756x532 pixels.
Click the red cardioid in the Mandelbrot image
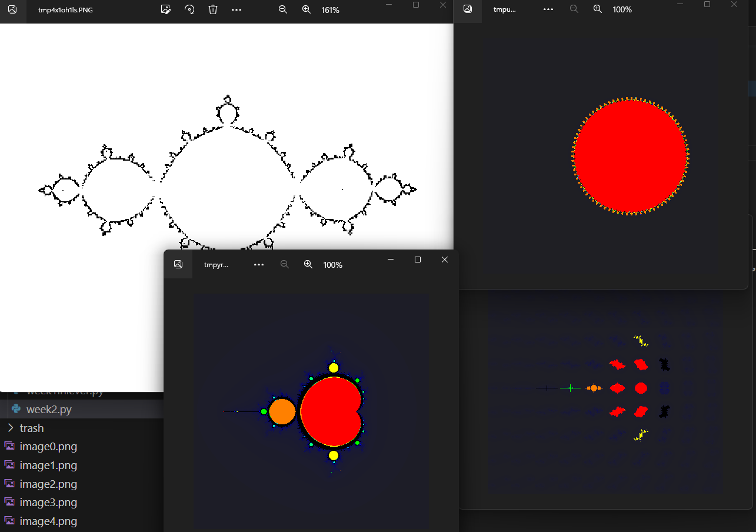[329, 412]
